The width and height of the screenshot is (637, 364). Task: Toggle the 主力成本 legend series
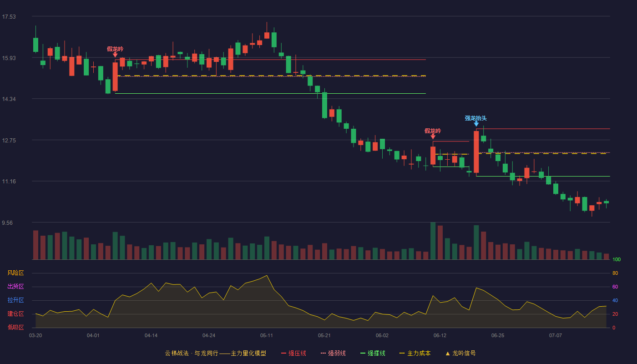(415, 353)
